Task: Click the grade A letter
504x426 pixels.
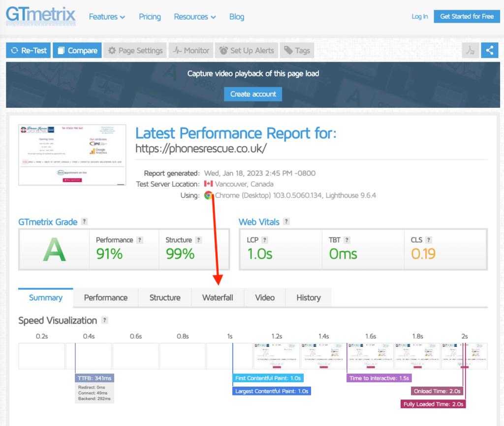Action: click(54, 250)
